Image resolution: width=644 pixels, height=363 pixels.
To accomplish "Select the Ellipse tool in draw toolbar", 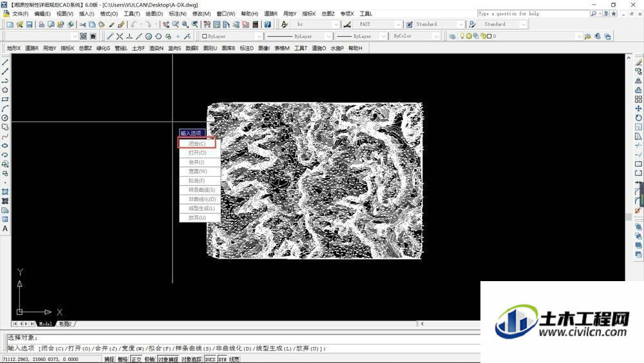I will [5, 146].
